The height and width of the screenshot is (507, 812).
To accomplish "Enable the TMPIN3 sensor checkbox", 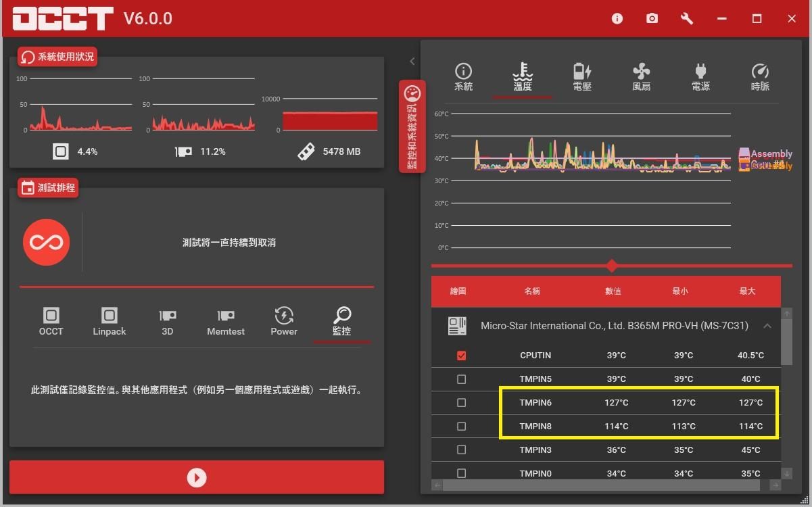I will pyautogui.click(x=462, y=450).
